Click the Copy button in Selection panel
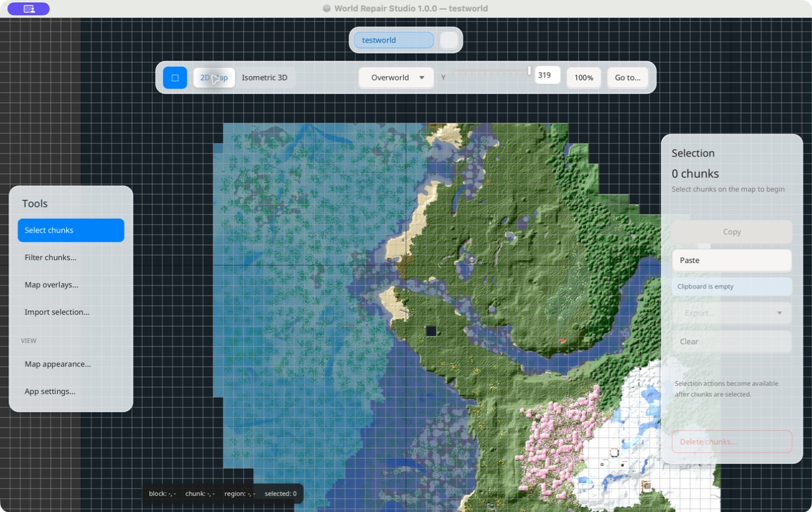The height and width of the screenshot is (512, 812). click(732, 232)
